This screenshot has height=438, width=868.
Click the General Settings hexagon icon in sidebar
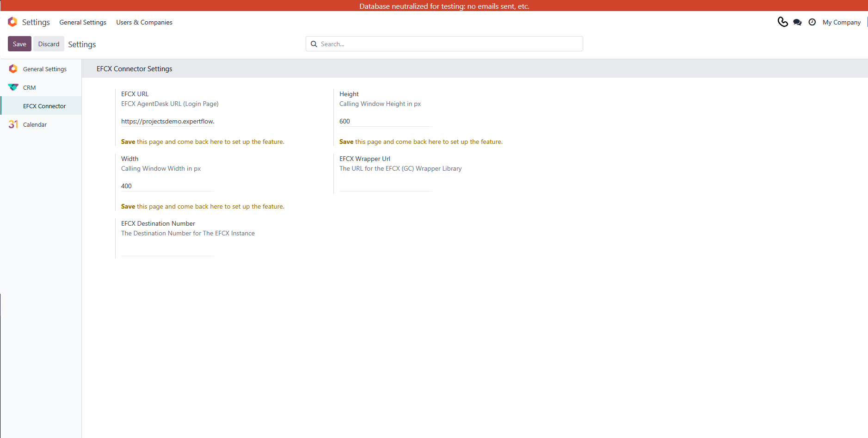pos(13,69)
